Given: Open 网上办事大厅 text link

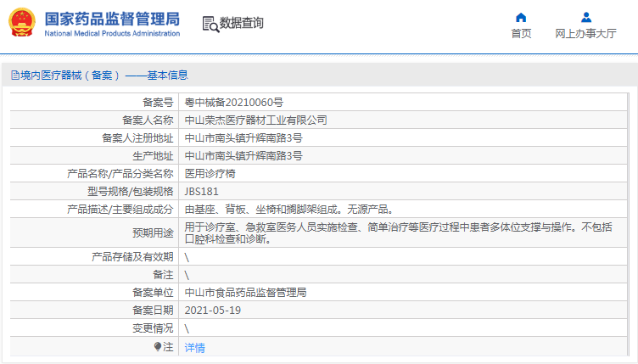Looking at the screenshot, I should (x=585, y=34).
